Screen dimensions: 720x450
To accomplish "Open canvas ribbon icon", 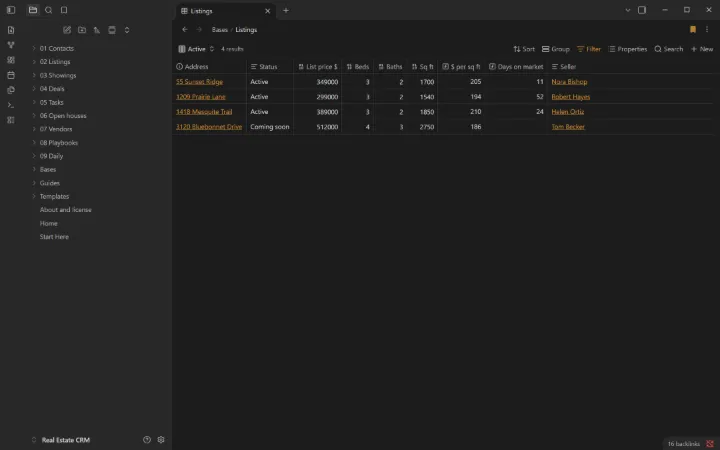I will [11, 60].
